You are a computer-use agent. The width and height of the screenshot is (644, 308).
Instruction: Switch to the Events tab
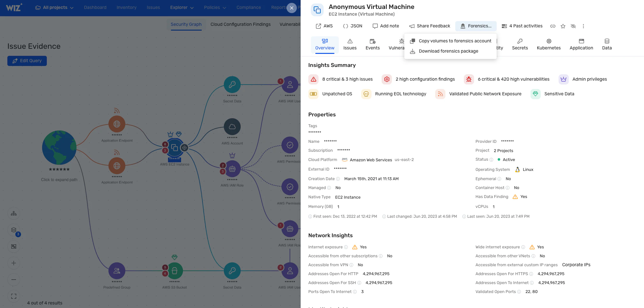pos(373,45)
